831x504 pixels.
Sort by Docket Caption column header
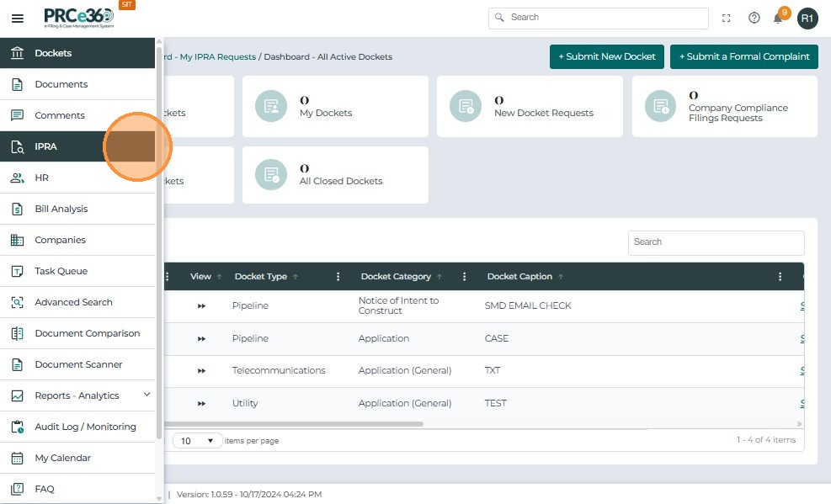[x=519, y=276]
